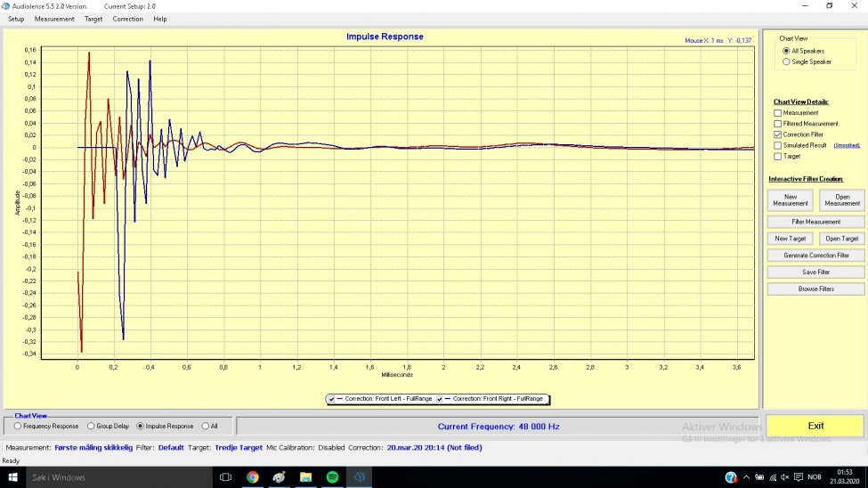868x488 pixels.
Task: Open the Get Help tray icon
Action: [731, 477]
